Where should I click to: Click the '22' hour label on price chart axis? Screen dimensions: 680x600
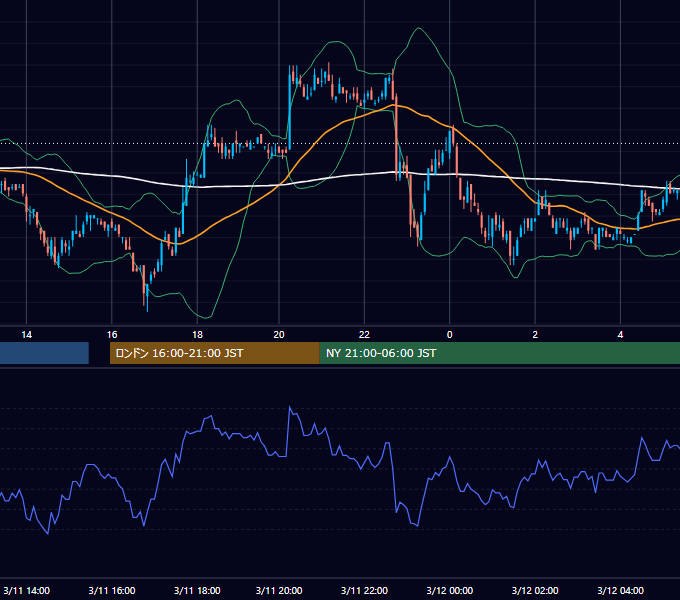[364, 335]
